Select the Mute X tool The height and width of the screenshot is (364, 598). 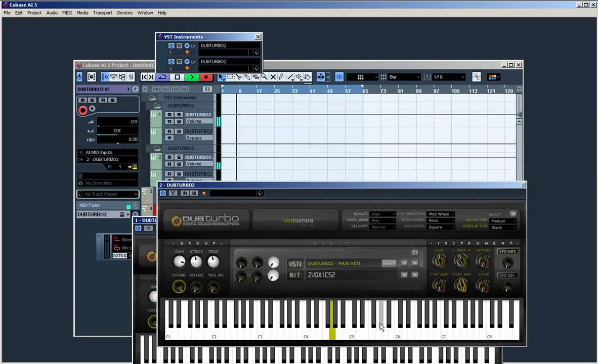click(273, 77)
